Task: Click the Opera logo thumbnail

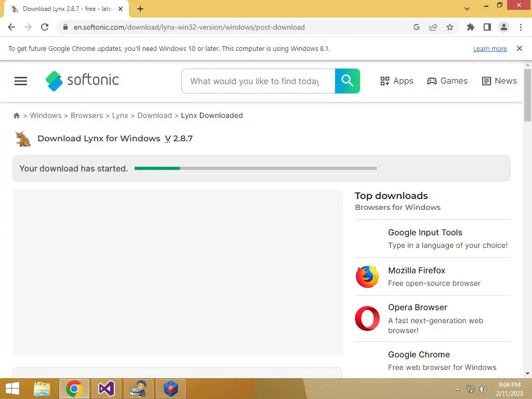Action: [367, 318]
